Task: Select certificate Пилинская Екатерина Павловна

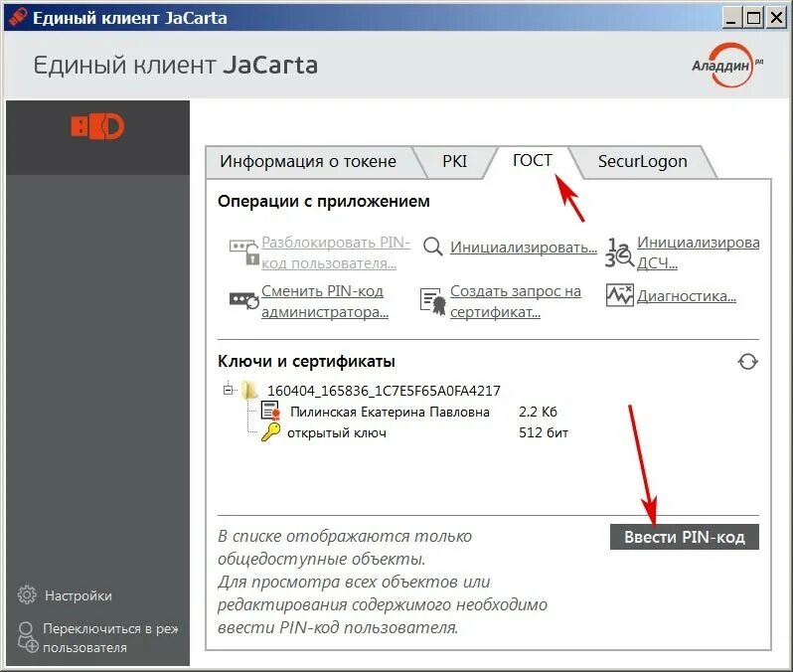Action: (390, 412)
